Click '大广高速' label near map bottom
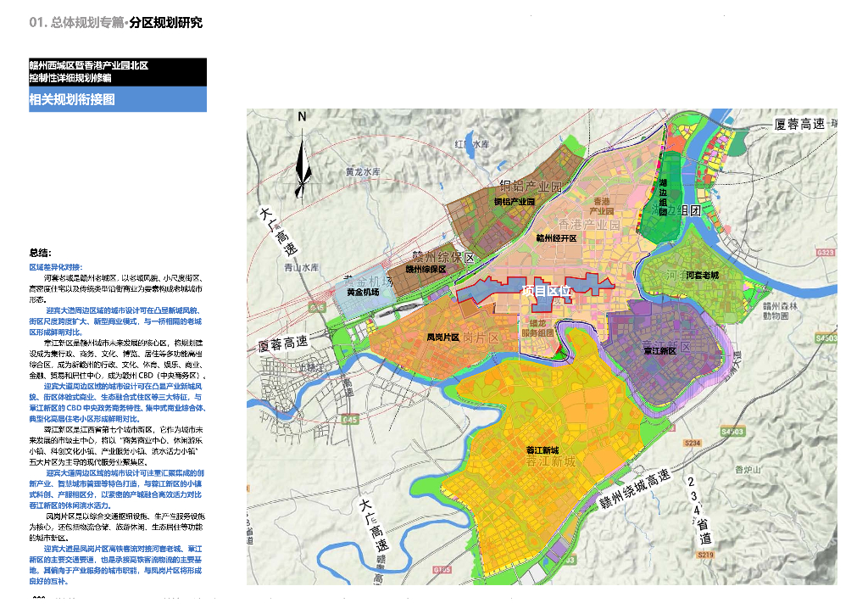 click(374, 524)
